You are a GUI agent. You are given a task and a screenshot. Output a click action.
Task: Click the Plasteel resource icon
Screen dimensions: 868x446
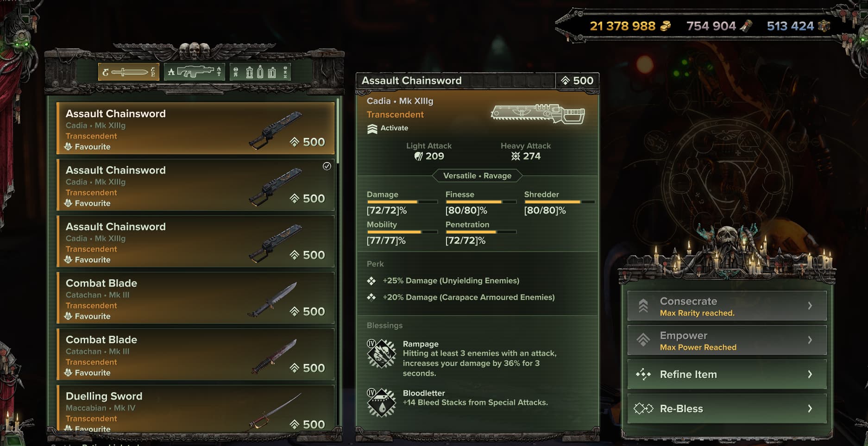pos(746,25)
